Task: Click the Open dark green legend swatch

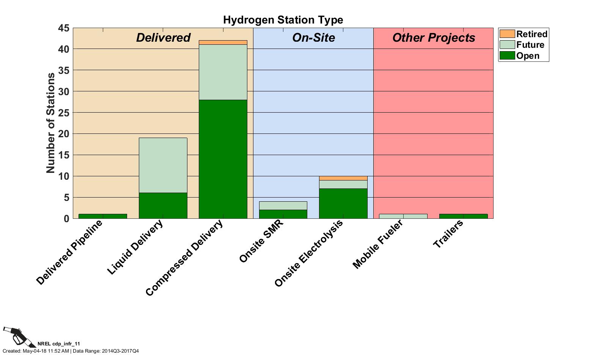Action: pos(507,56)
